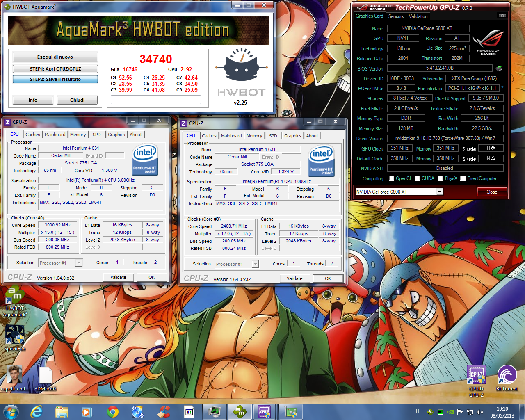Screen dimensions: 525x420
Task: Switch to CPU-Z taskbar button
Action: [265, 412]
